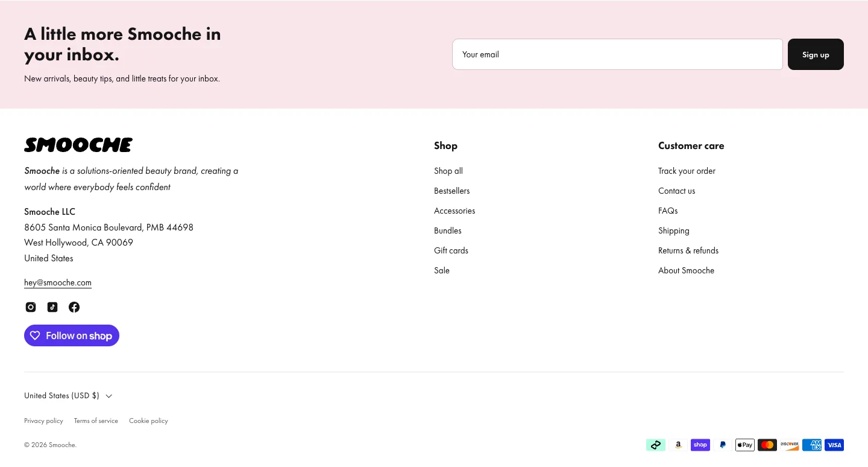The image size is (868, 467).
Task: Click the "Smooche LLC" company name
Action: 49,212
